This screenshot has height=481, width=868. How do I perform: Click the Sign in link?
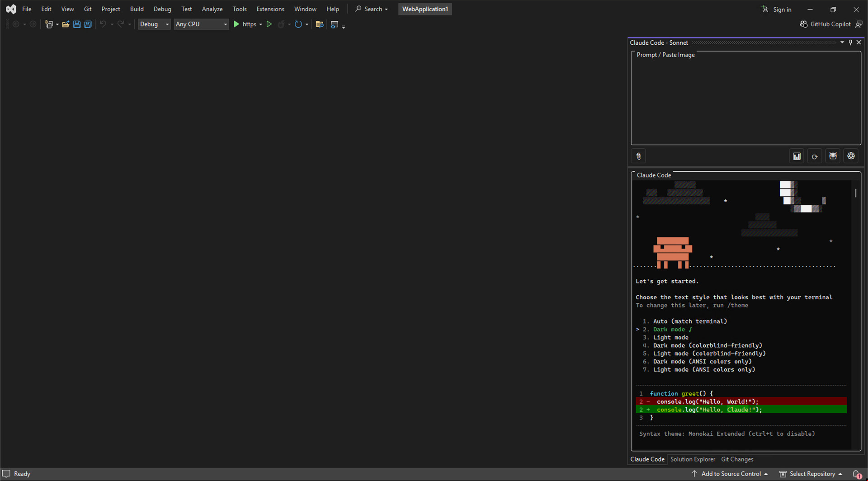pyautogui.click(x=782, y=9)
